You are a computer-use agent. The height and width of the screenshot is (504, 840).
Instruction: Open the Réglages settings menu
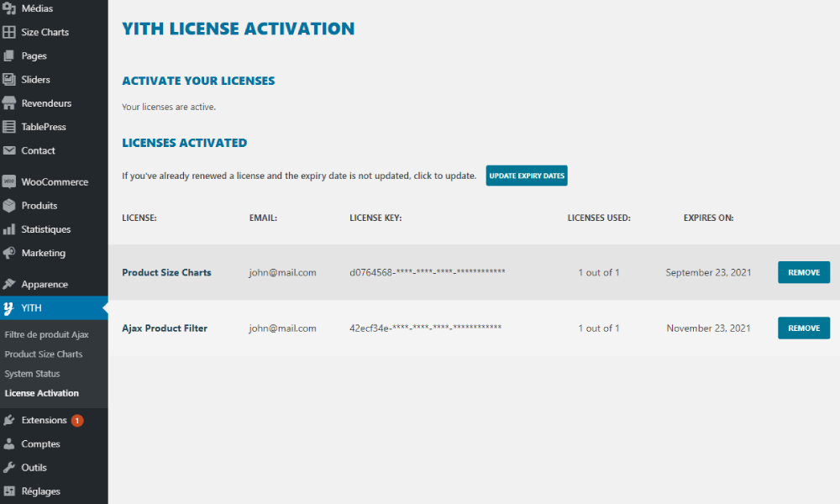[40, 491]
